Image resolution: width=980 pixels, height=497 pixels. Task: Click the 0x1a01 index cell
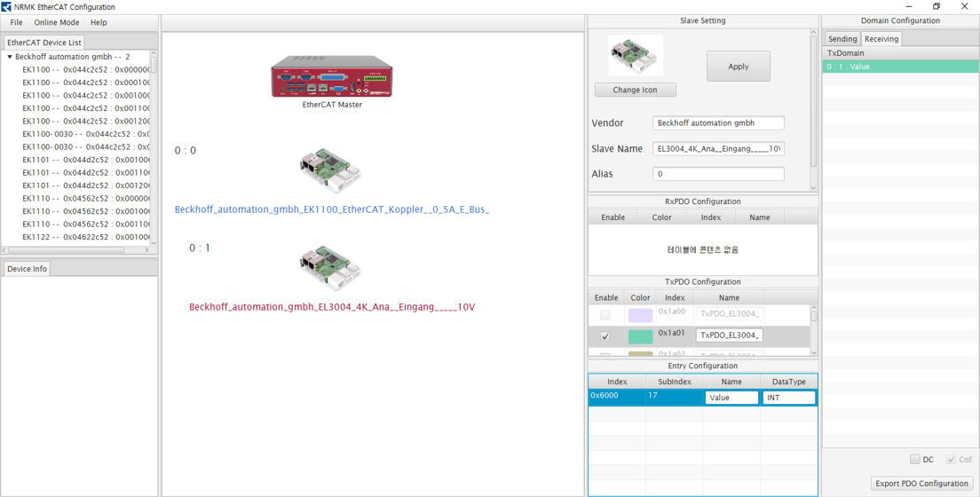tap(675, 336)
